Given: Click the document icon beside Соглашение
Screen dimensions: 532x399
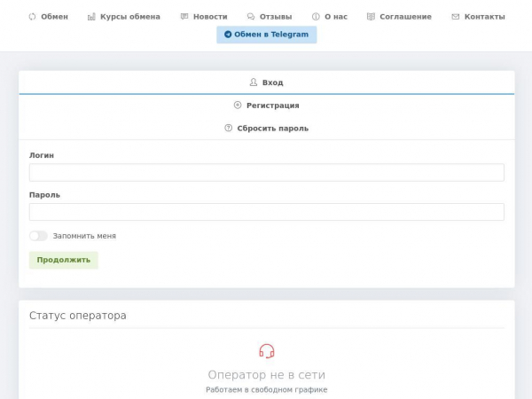Looking at the screenshot, I should coord(371,17).
